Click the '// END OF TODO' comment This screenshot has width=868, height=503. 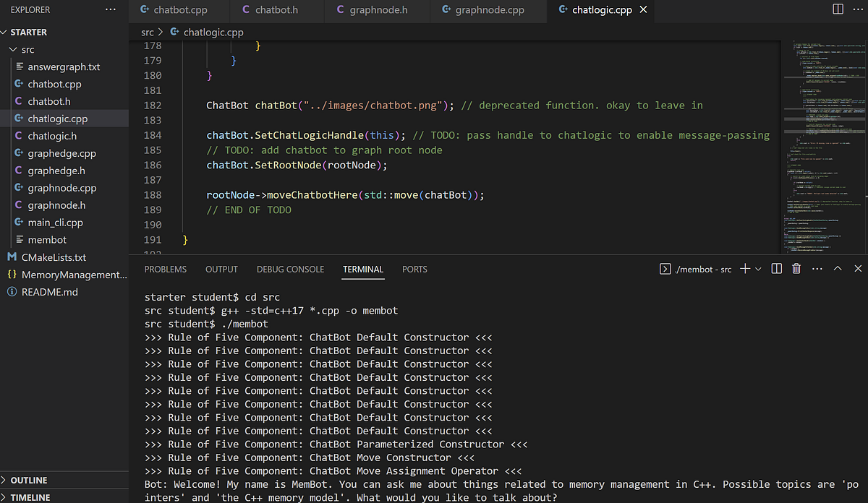tap(249, 210)
